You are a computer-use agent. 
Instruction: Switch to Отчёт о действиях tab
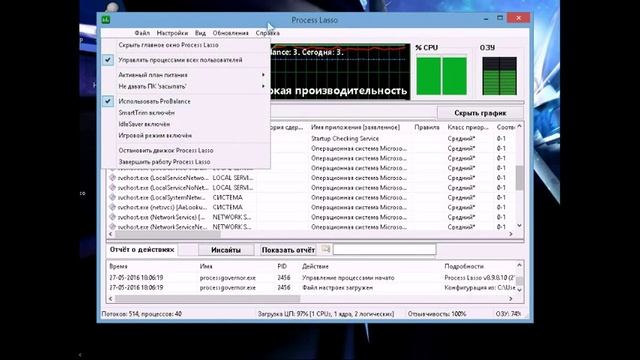pyautogui.click(x=142, y=249)
